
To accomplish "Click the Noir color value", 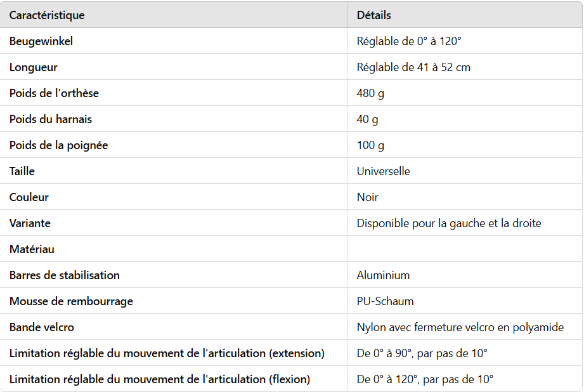I will (368, 197).
